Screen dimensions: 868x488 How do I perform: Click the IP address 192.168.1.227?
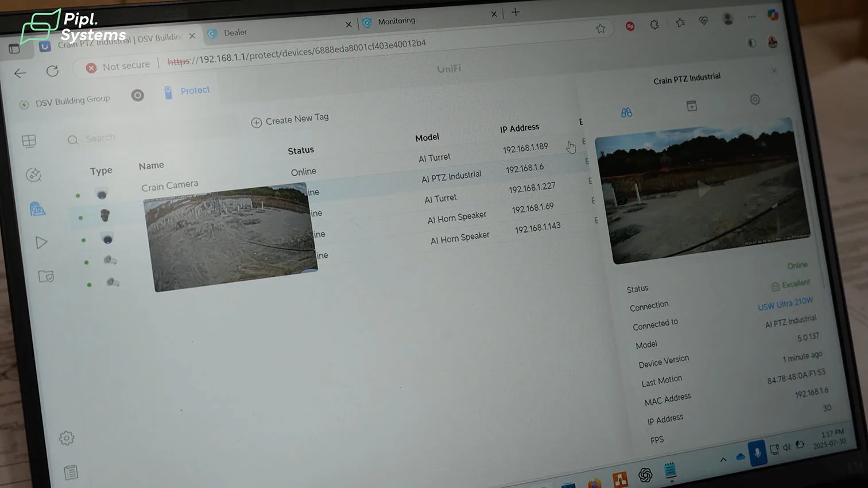click(x=532, y=188)
